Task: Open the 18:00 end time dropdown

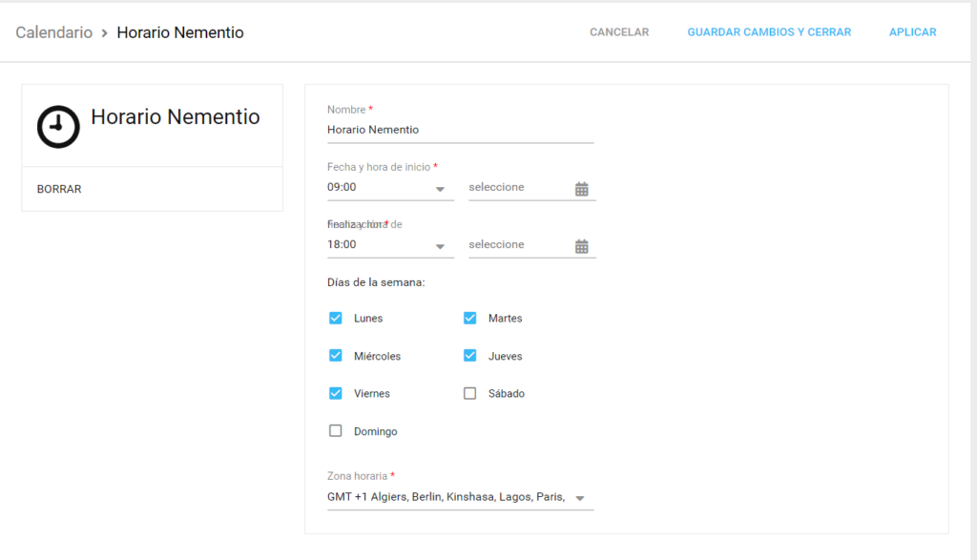Action: click(440, 245)
